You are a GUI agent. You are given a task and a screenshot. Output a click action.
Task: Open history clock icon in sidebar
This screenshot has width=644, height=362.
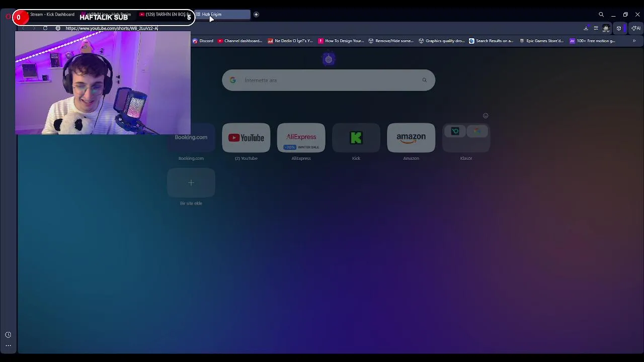[8, 335]
